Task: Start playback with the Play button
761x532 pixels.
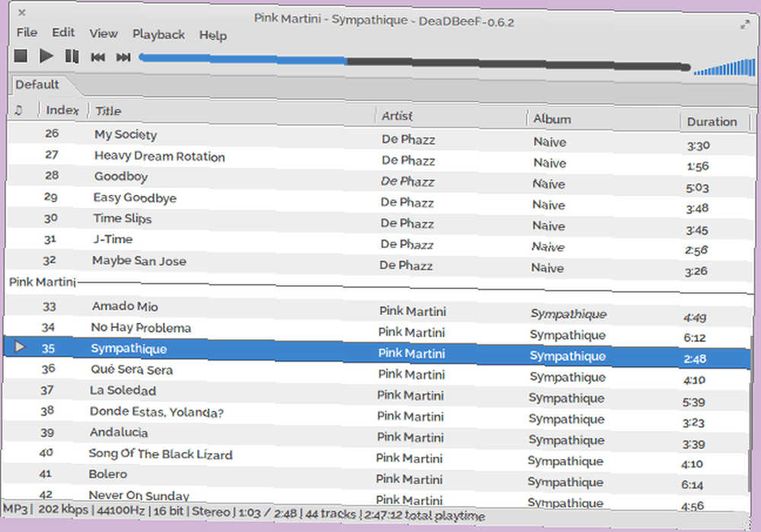Action: (x=46, y=56)
